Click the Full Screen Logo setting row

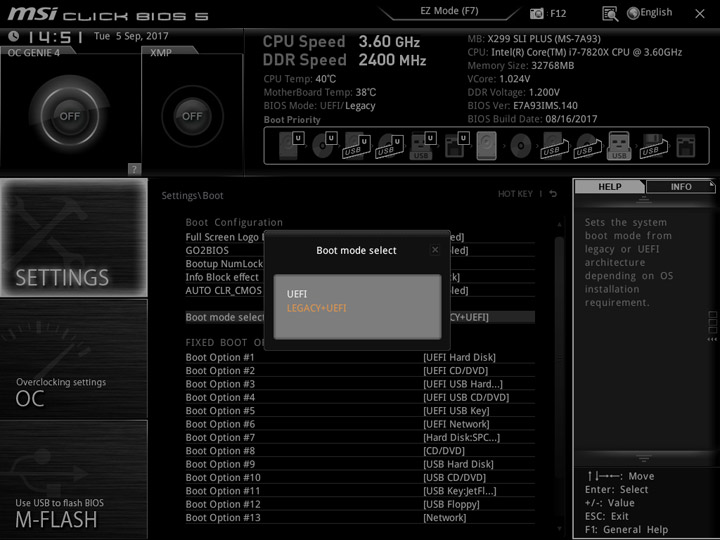[360, 237]
